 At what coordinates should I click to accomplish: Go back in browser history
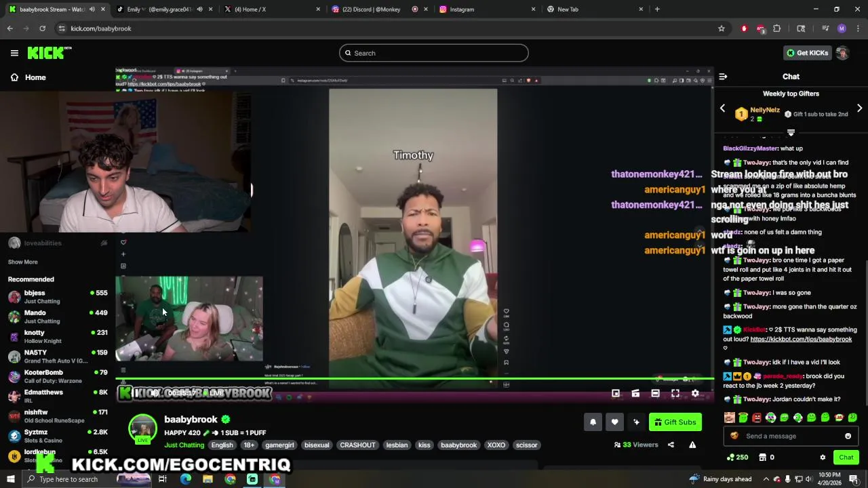(x=9, y=28)
